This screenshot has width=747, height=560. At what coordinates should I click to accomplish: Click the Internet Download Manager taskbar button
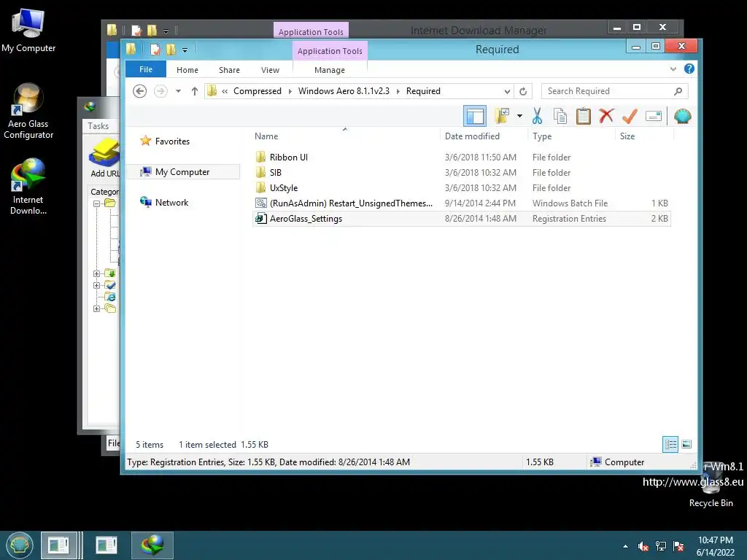click(152, 545)
